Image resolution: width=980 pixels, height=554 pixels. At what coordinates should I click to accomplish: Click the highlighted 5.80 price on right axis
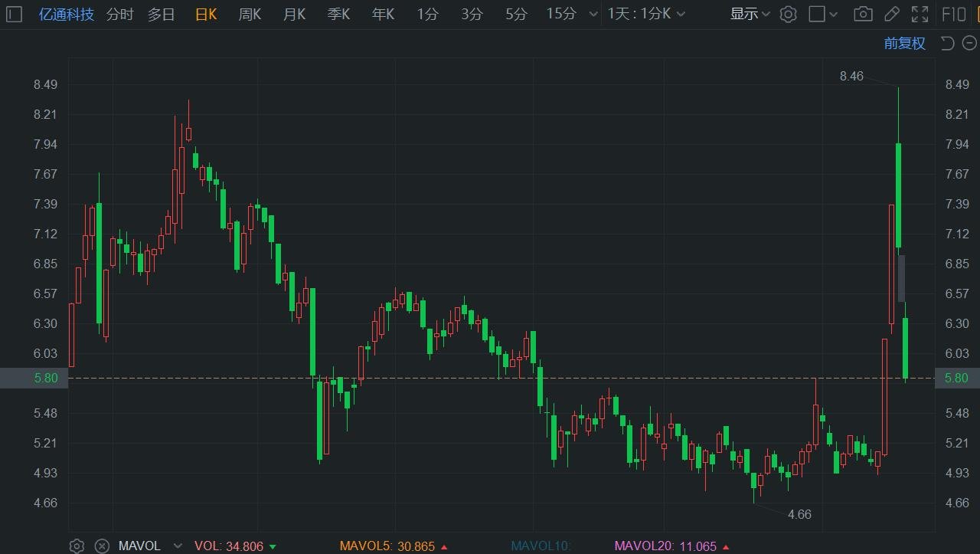point(957,378)
